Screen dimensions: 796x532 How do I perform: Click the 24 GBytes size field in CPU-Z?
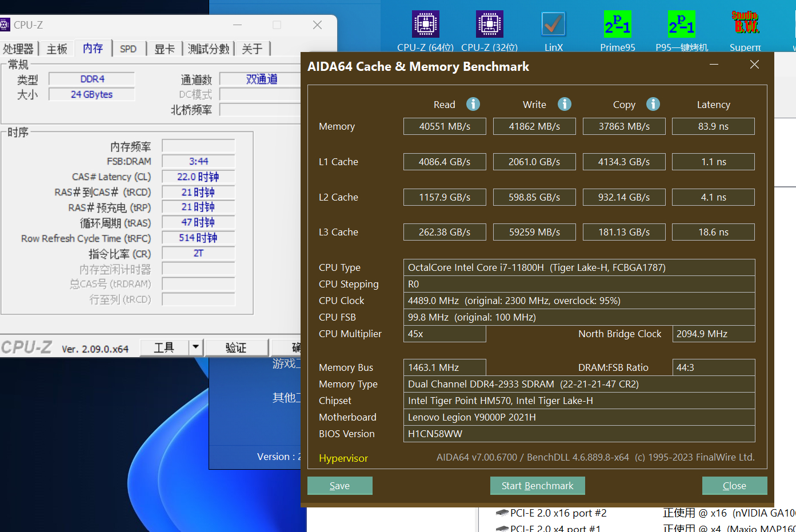click(x=92, y=94)
